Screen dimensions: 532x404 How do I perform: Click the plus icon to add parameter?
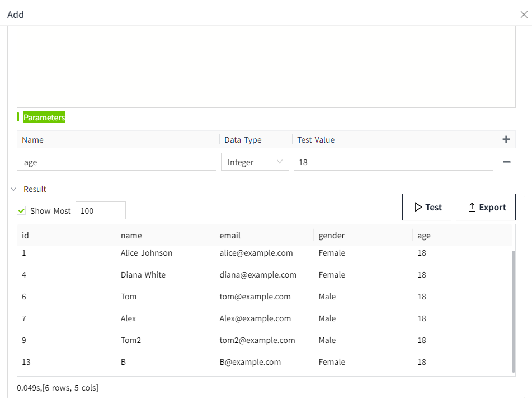[506, 140]
